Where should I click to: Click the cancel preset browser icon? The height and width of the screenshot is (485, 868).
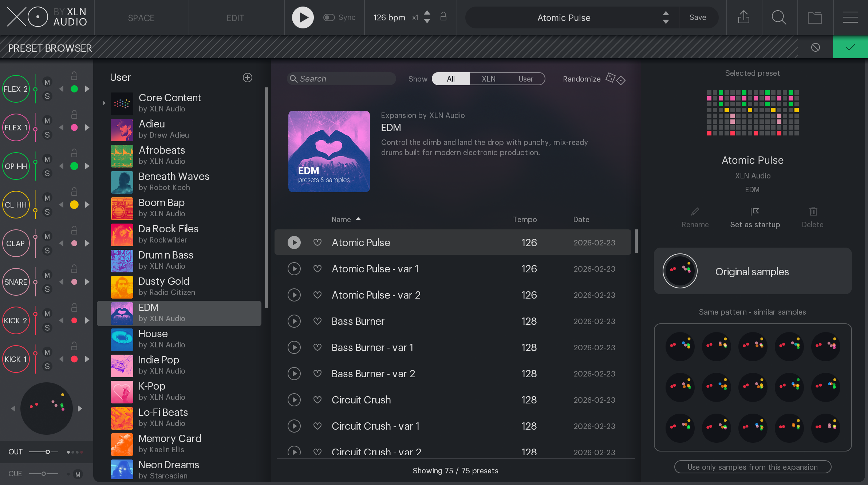[815, 47]
